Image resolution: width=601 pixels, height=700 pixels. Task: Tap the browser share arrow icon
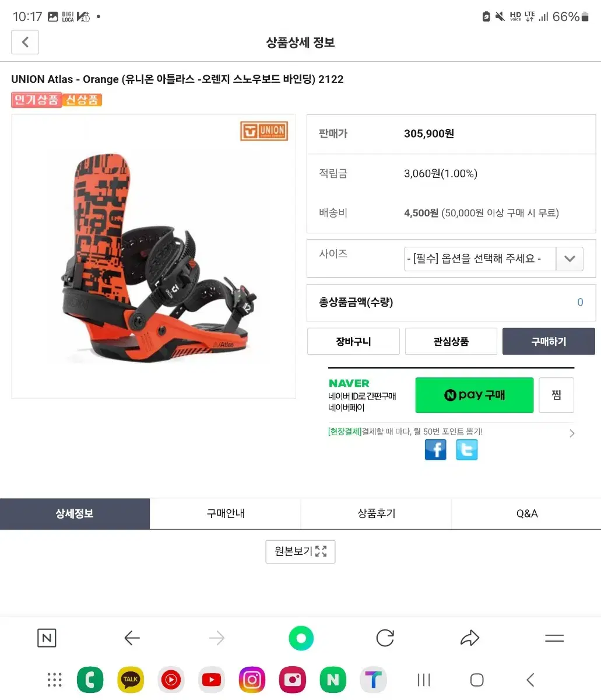469,638
